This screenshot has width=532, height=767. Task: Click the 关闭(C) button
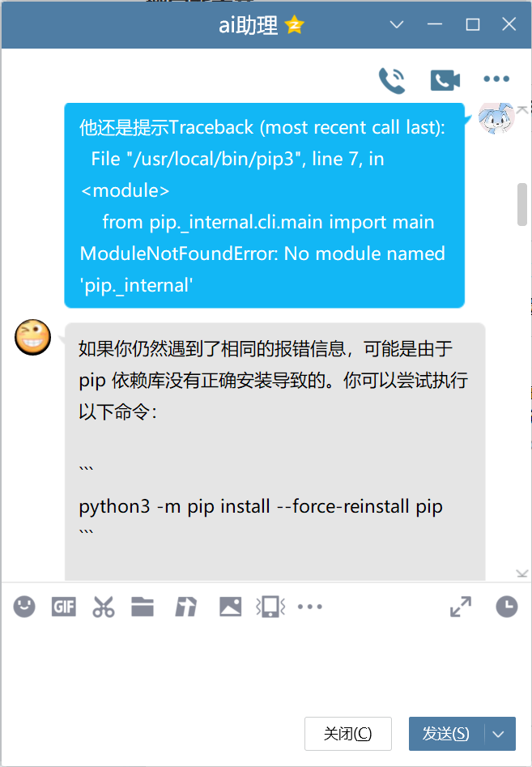(348, 734)
